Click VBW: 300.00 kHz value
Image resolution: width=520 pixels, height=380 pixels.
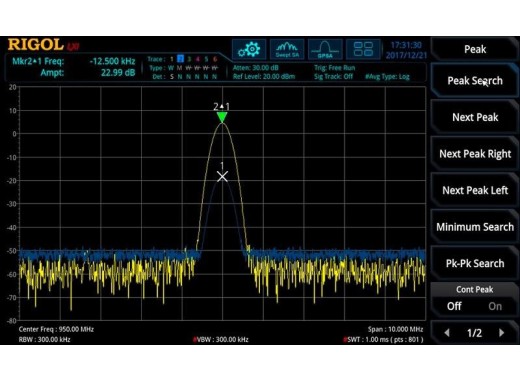click(x=221, y=340)
